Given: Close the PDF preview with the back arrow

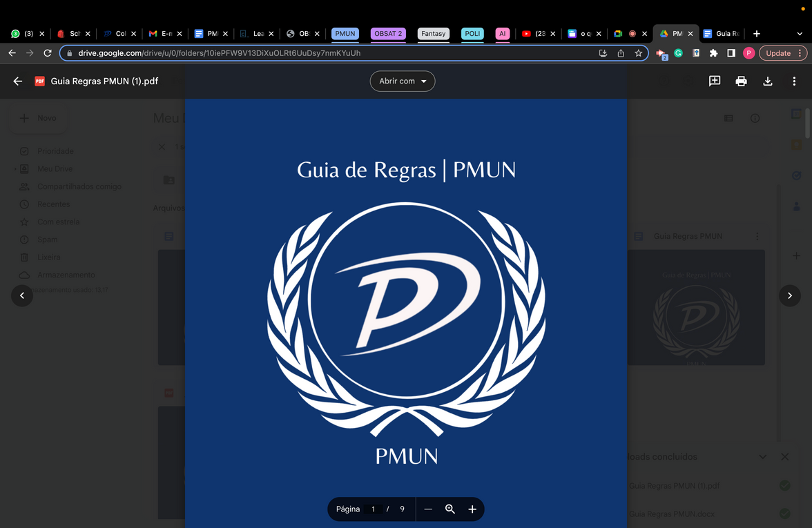Looking at the screenshot, I should coord(18,81).
